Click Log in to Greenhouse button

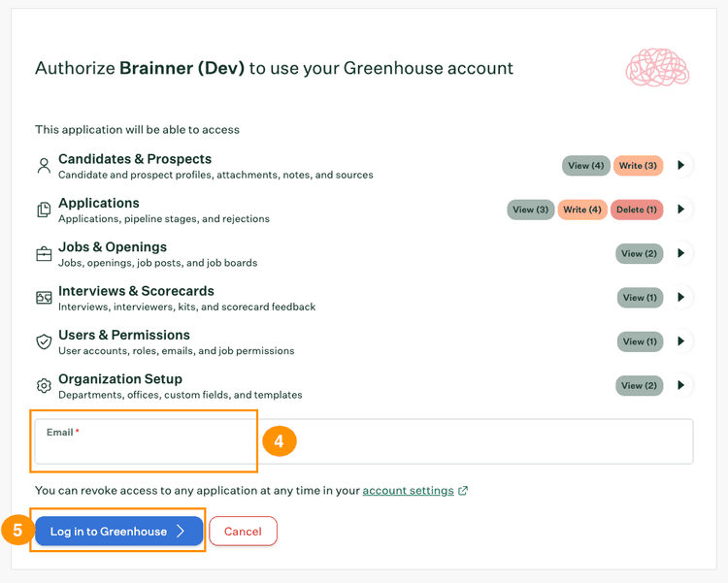[x=118, y=531]
